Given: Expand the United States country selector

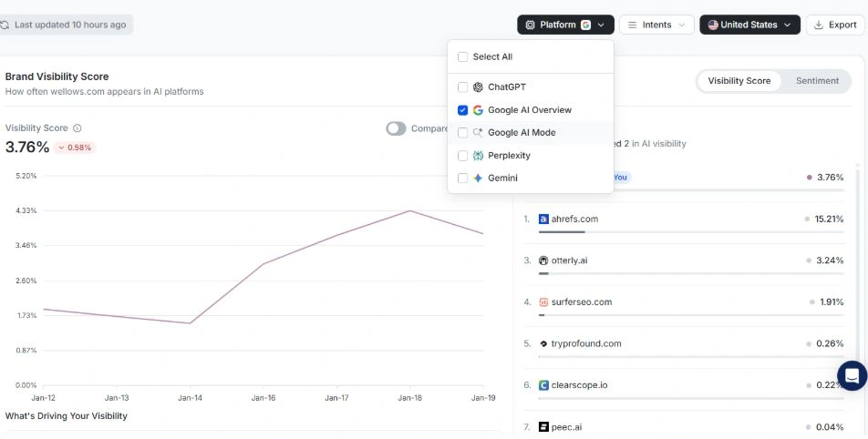Looking at the screenshot, I should pyautogui.click(x=749, y=25).
